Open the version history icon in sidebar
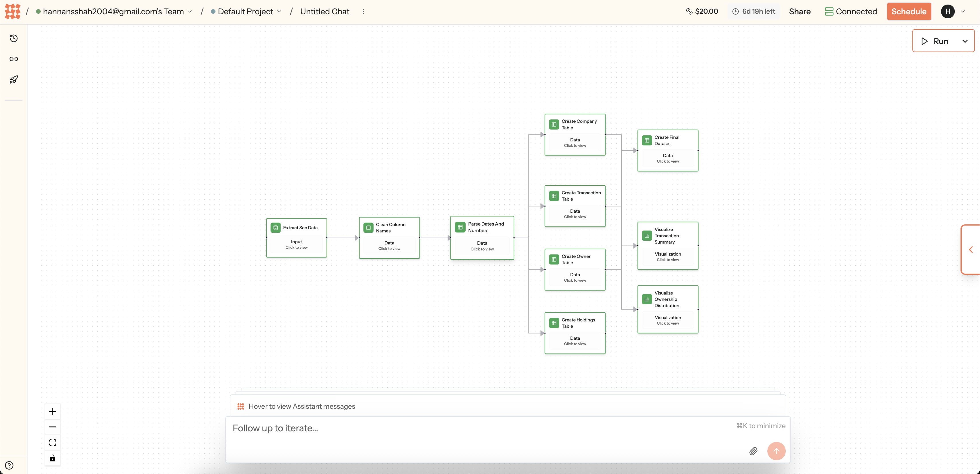The width and height of the screenshot is (980, 474). coord(14,38)
